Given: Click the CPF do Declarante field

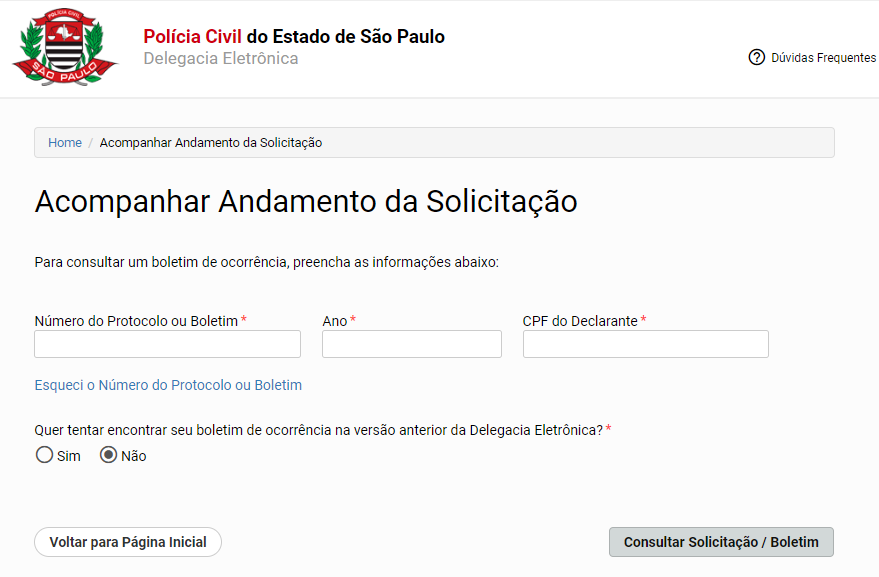Looking at the screenshot, I should pyautogui.click(x=645, y=343).
